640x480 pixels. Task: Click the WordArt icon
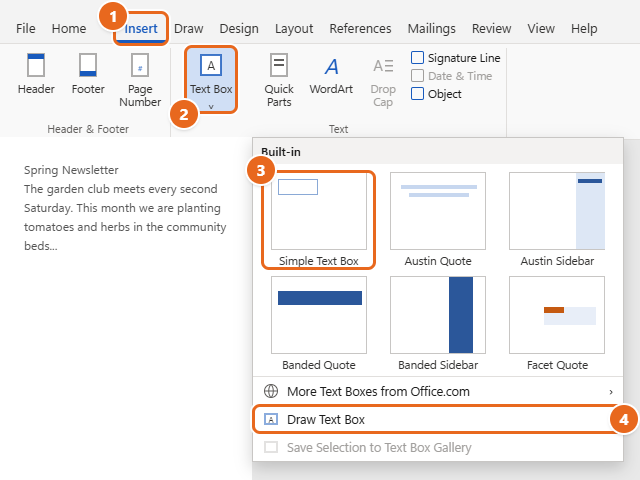coord(331,66)
